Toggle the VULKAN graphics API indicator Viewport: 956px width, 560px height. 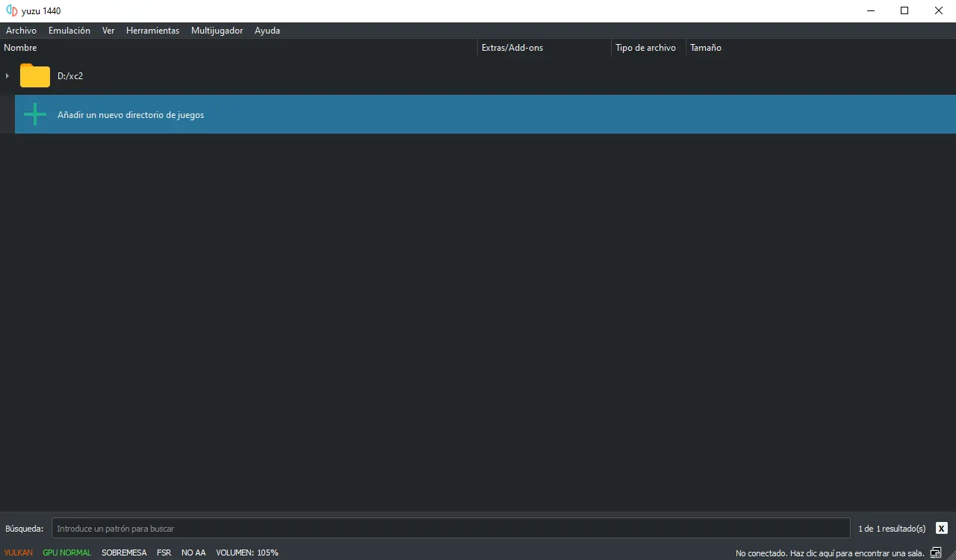19,553
